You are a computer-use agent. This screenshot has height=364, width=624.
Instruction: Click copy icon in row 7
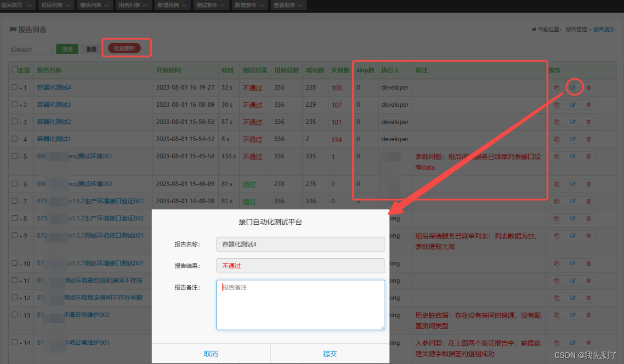[x=556, y=201]
